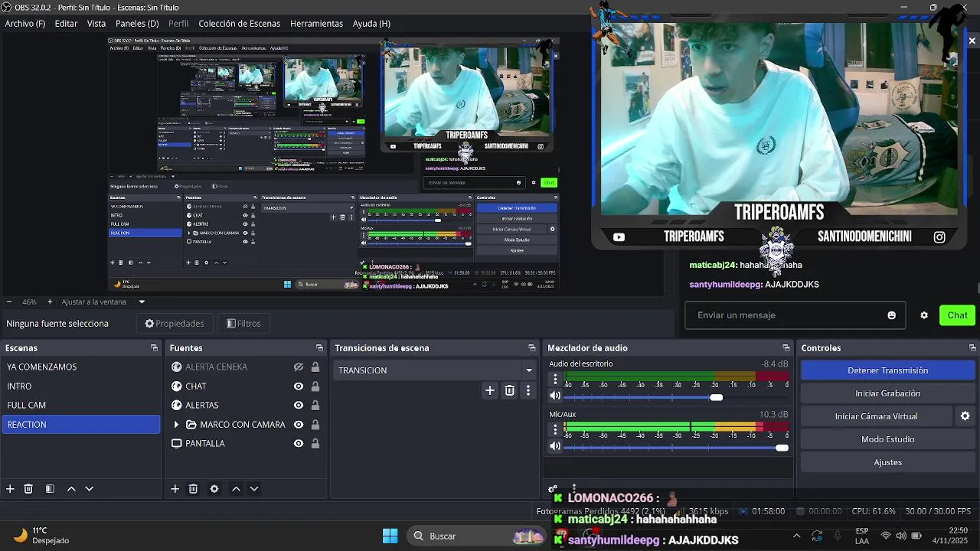
Task: Mute the Audio del escritorio speaker
Action: click(x=555, y=396)
